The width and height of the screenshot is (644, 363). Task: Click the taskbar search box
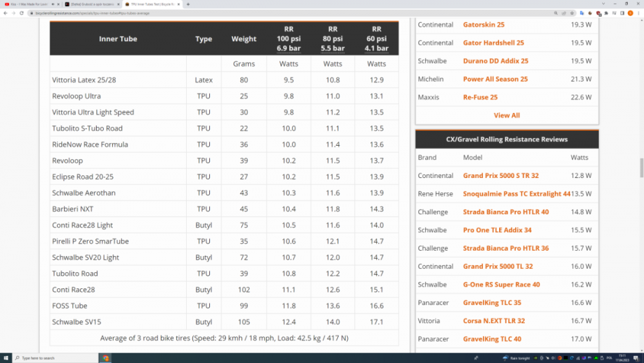click(55, 358)
